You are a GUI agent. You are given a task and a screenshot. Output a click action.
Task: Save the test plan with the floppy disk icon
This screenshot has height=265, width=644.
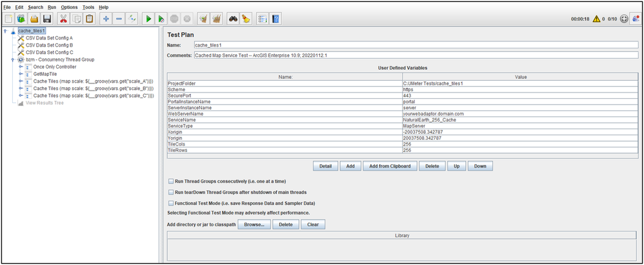click(x=47, y=19)
